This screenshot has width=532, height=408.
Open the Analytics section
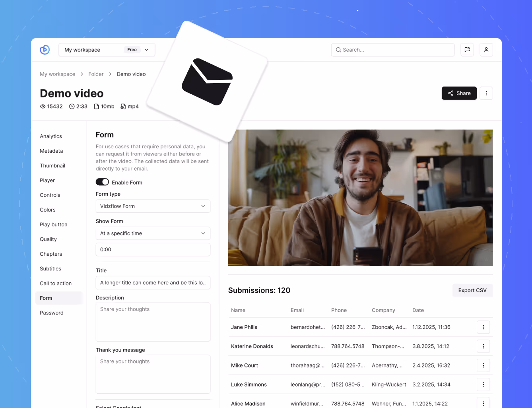tap(51, 136)
